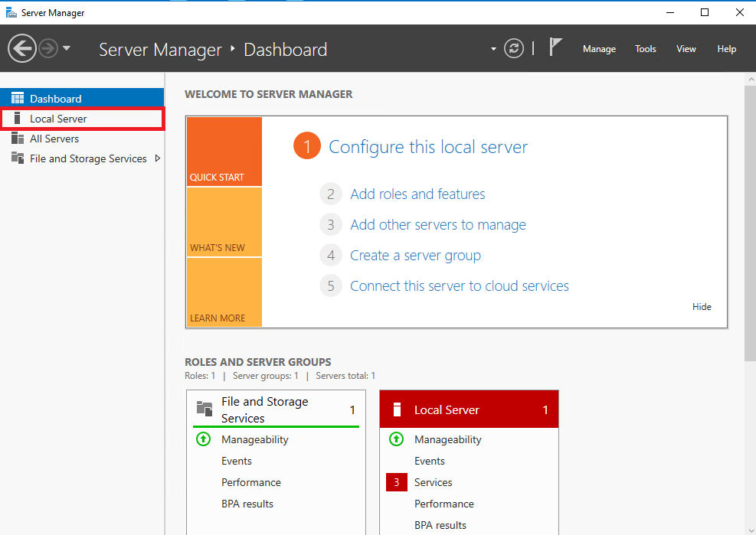This screenshot has width=756, height=535.
Task: Click the Local Server tile server icon
Action: point(397,409)
